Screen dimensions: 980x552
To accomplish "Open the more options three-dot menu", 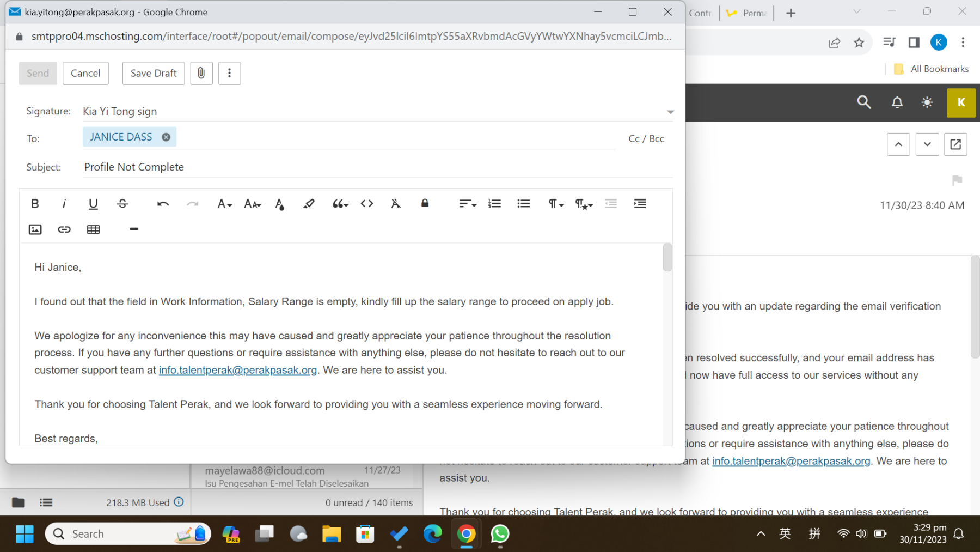I will [229, 73].
